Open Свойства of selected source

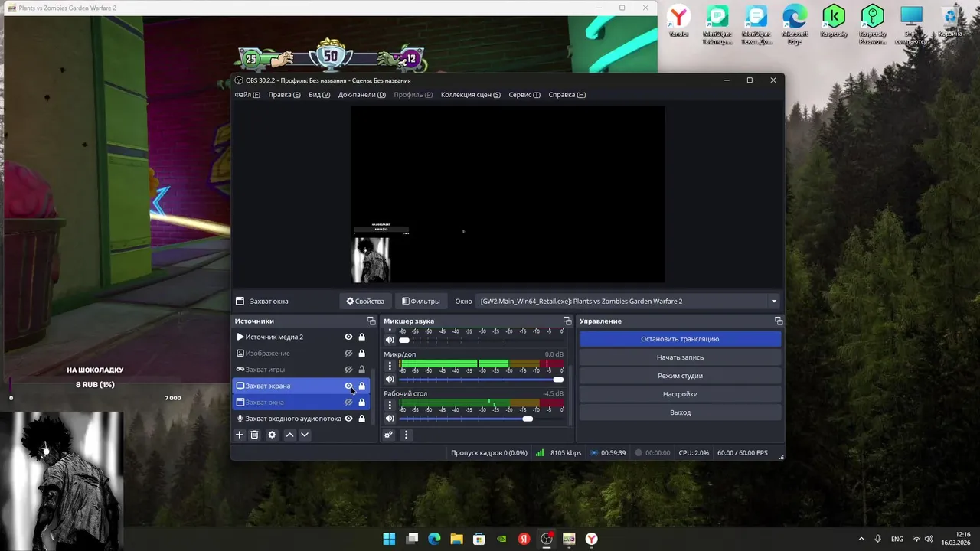click(365, 302)
